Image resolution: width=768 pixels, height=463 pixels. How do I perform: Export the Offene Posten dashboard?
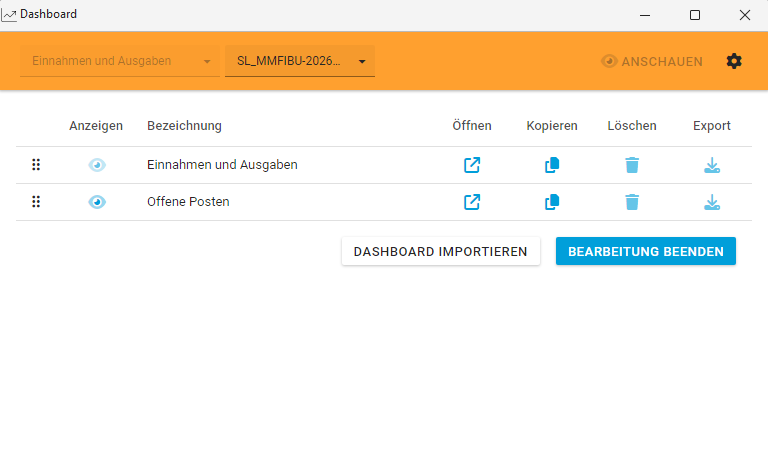712,202
